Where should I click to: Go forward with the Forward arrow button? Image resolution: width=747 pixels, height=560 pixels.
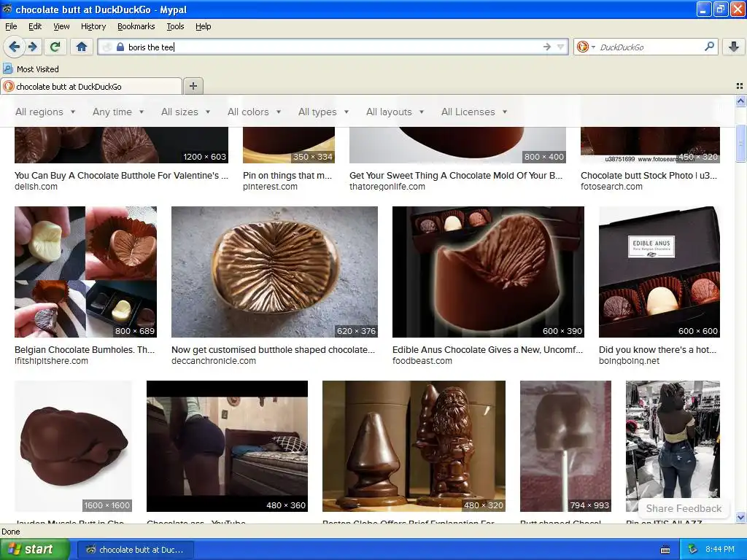coord(32,47)
